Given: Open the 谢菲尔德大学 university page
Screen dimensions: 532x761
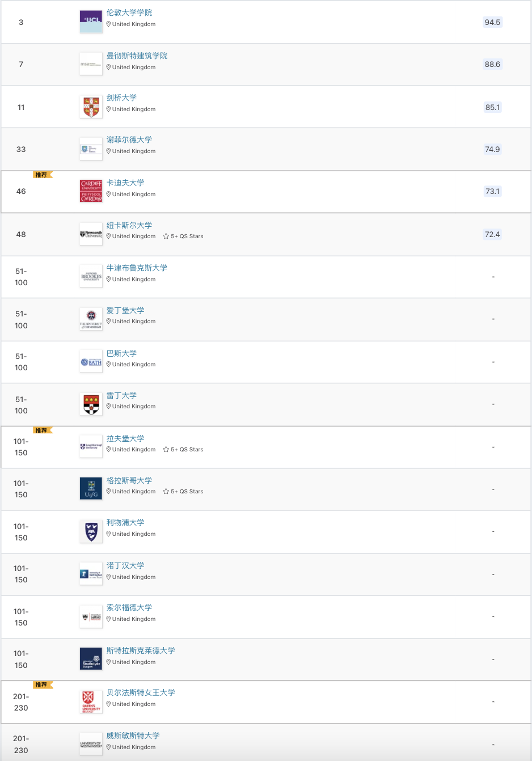Looking at the screenshot, I should point(129,139).
